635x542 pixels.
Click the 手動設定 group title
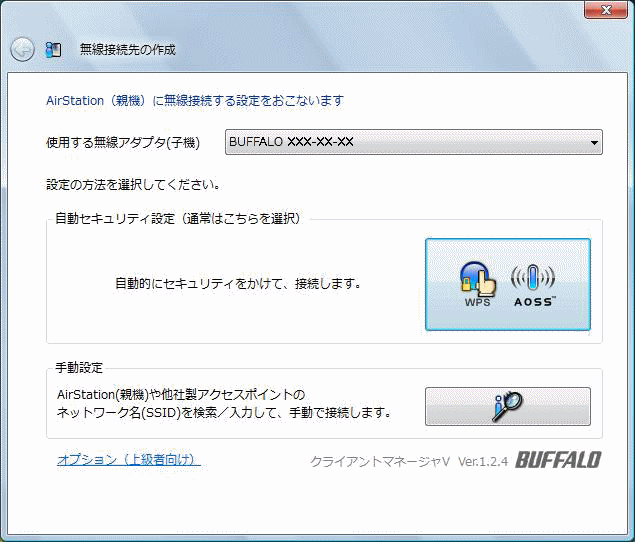pyautogui.click(x=79, y=368)
